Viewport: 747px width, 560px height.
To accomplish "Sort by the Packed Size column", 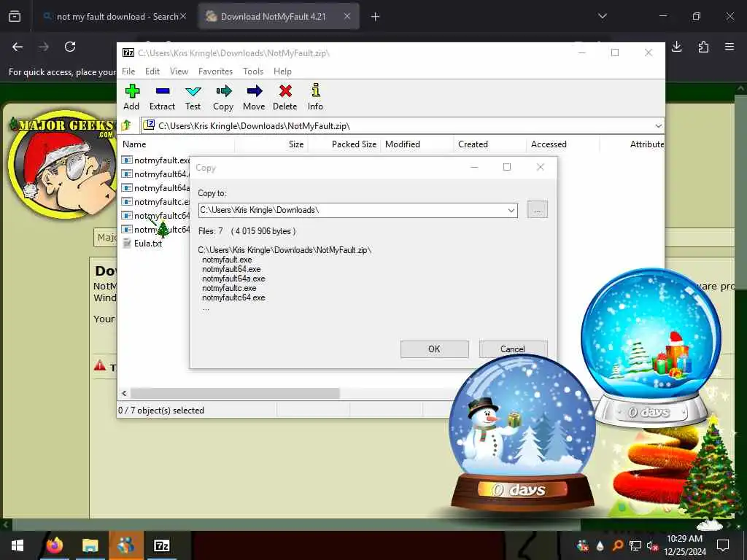I will pos(344,144).
